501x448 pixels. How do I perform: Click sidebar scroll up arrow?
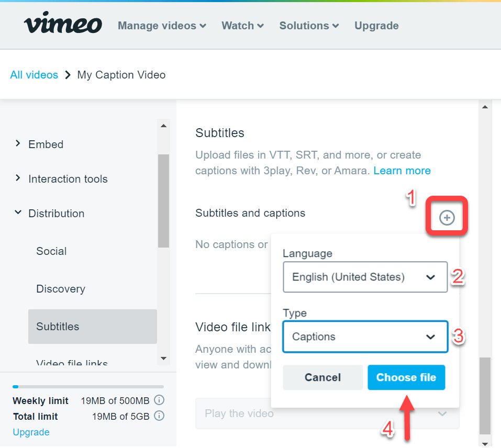click(163, 126)
